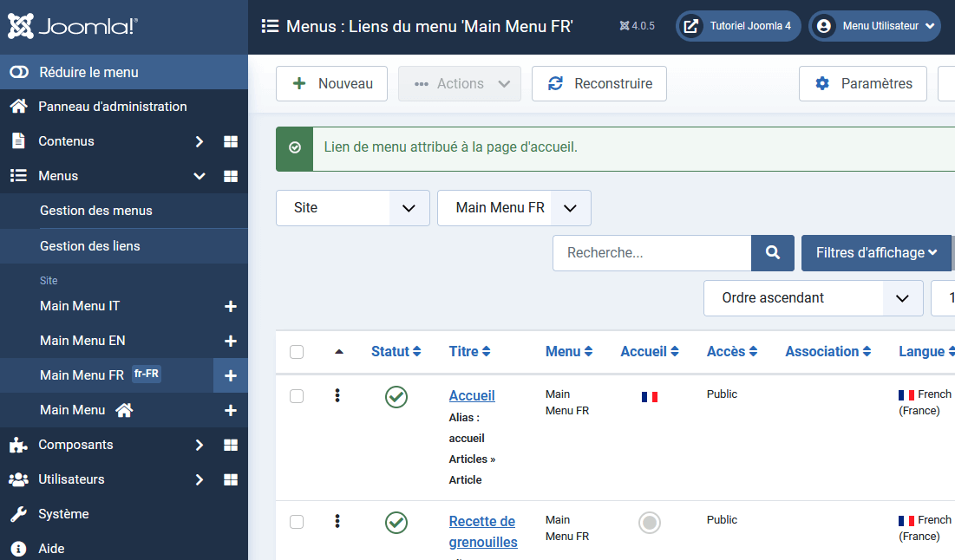Click the plus icon beside Main Menu IT

coord(232,306)
